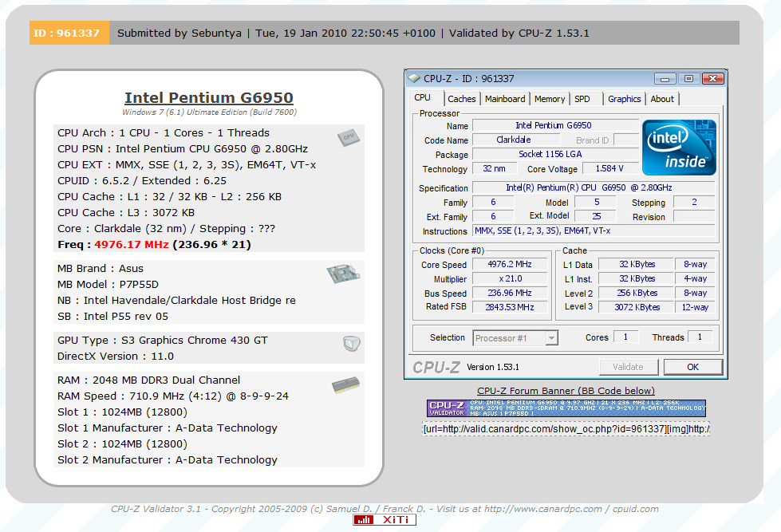The width and height of the screenshot is (781, 532).
Task: Select the SPD tab
Action: (582, 99)
